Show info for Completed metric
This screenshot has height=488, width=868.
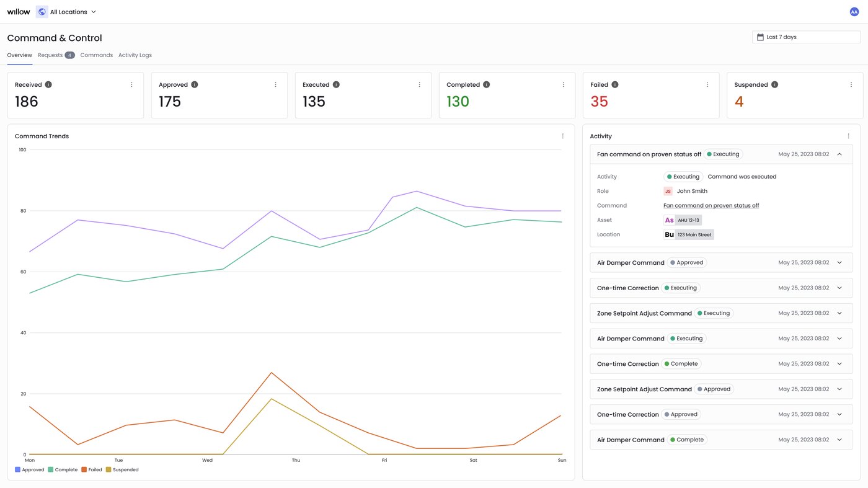click(487, 84)
